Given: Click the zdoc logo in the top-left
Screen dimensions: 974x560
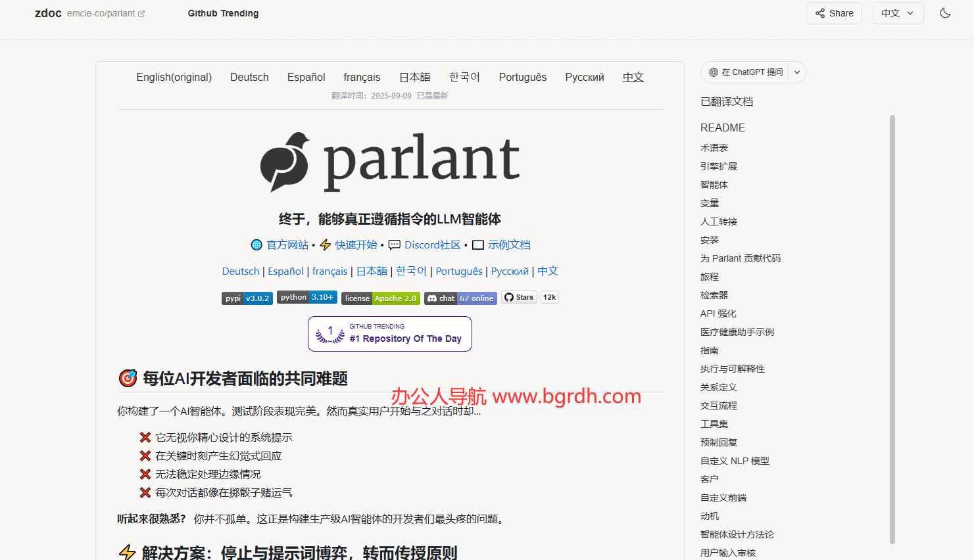Looking at the screenshot, I should click(x=48, y=13).
